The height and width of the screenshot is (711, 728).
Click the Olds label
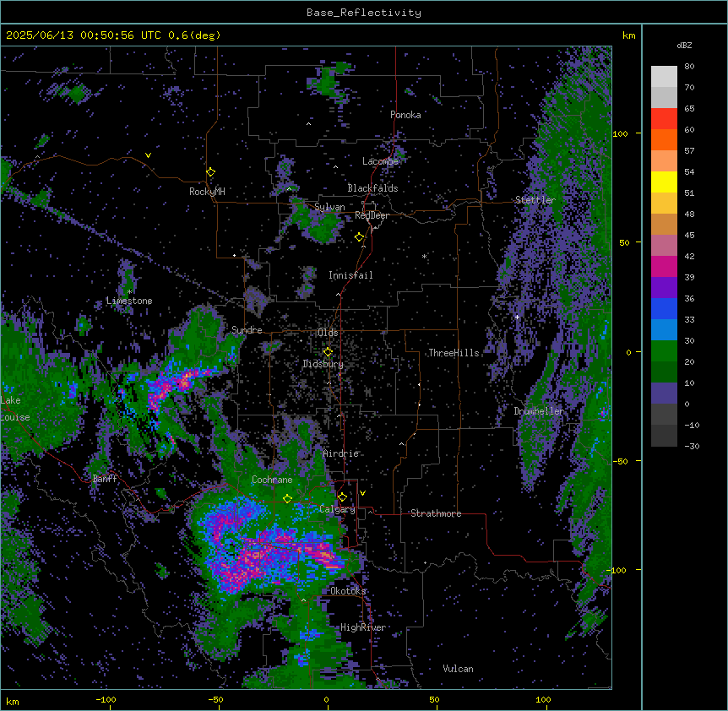tap(328, 333)
